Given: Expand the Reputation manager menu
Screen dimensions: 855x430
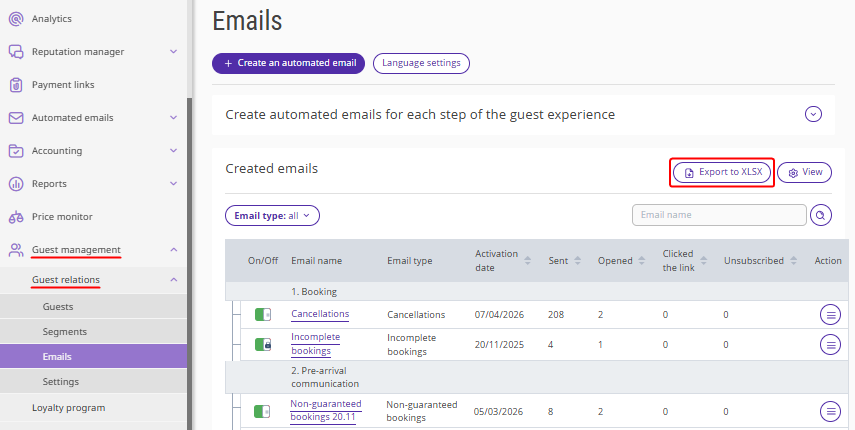Looking at the screenshot, I should 173,52.
